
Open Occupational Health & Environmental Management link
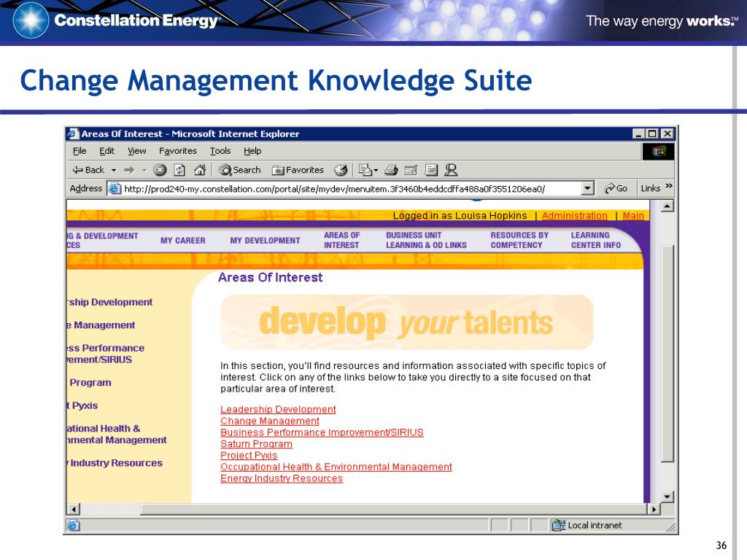336,467
